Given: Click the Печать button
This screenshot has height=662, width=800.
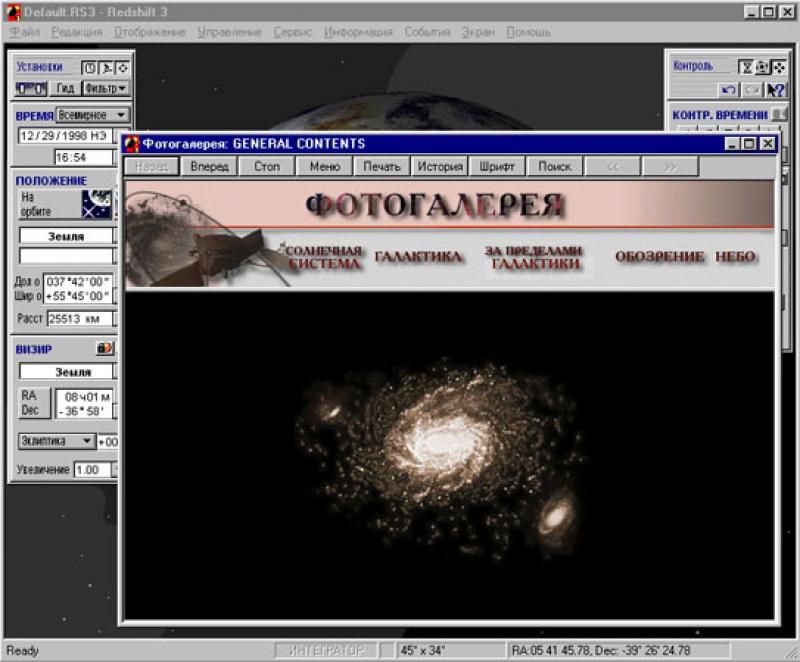Looking at the screenshot, I should [382, 167].
